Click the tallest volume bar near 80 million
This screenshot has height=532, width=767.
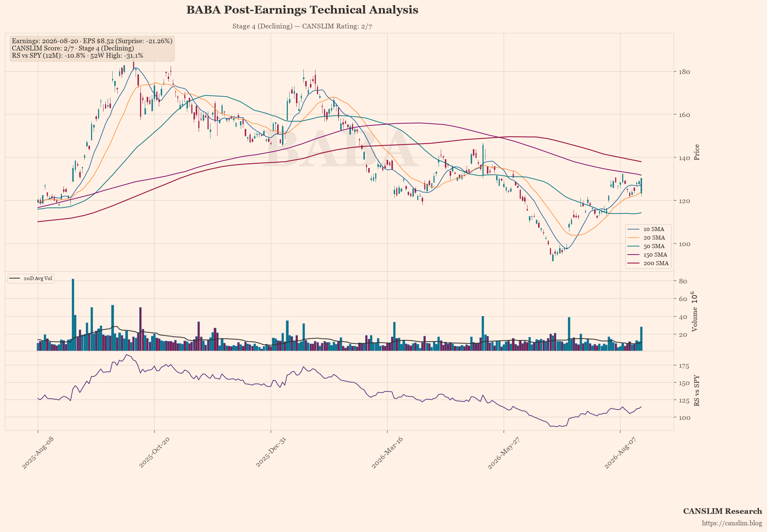pyautogui.click(x=73, y=315)
